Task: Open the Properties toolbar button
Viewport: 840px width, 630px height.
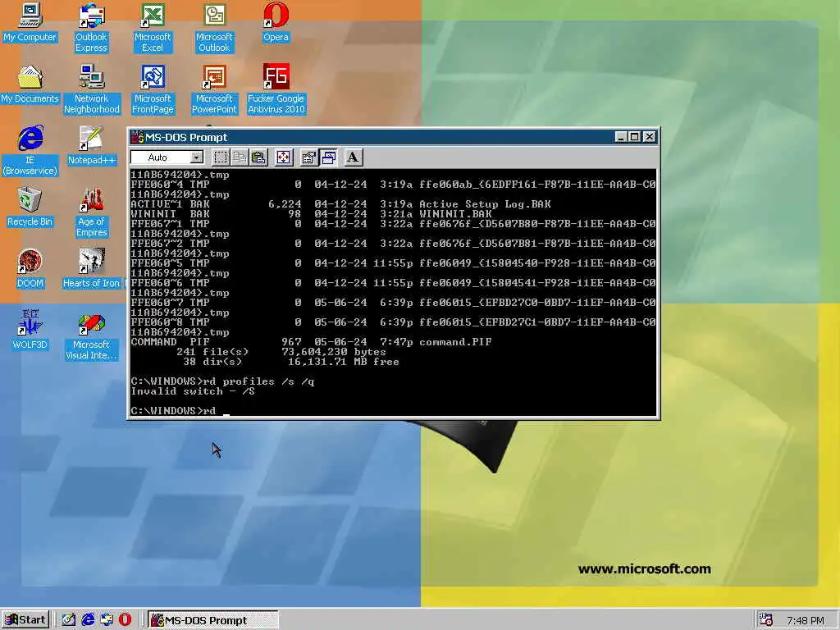Action: 308,157
